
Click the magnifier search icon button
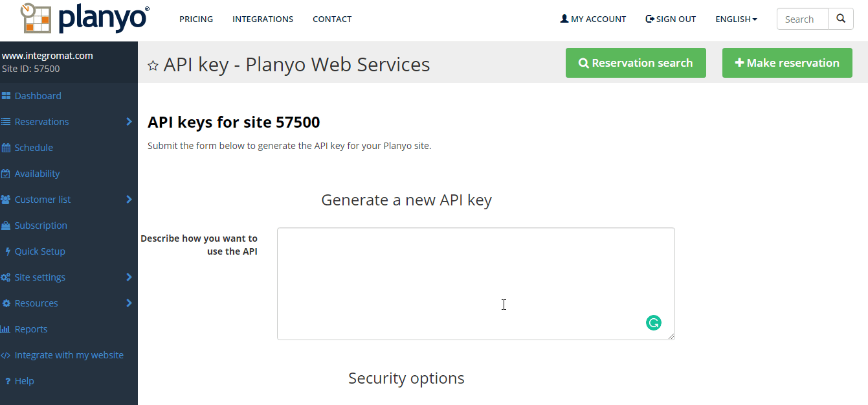(x=841, y=19)
